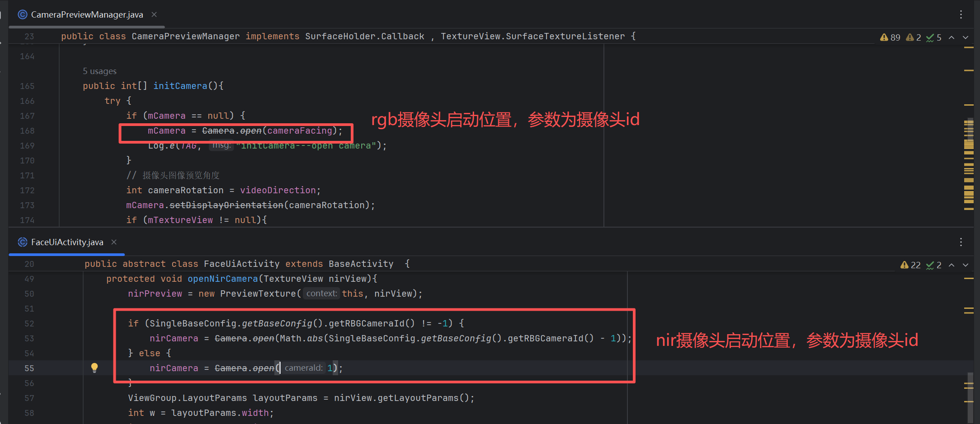Click line number 168 in the gutter

(x=27, y=130)
